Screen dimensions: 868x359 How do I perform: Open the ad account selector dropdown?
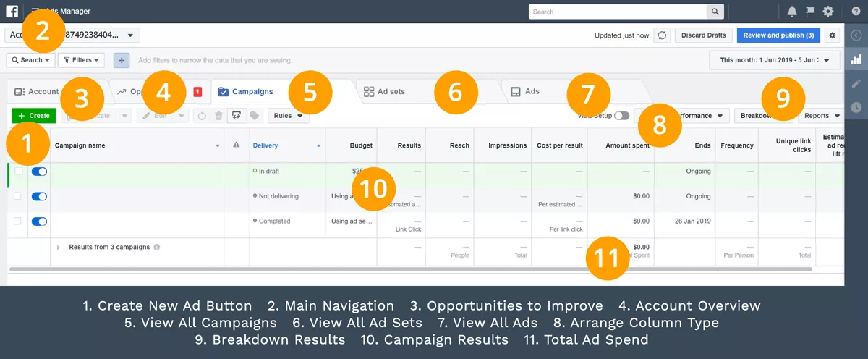(72, 35)
